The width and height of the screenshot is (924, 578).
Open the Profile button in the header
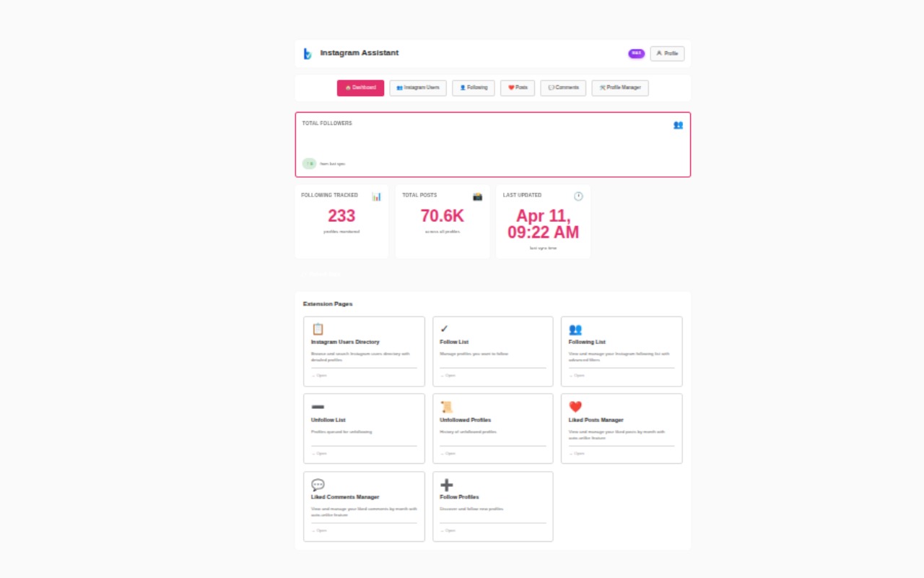667,53
